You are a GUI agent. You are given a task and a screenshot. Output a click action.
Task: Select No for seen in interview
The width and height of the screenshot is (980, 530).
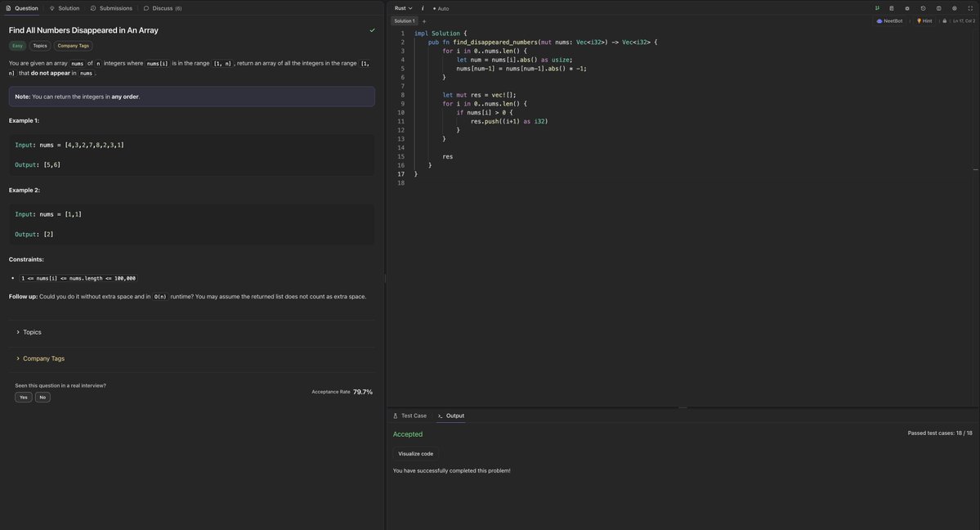(43, 397)
